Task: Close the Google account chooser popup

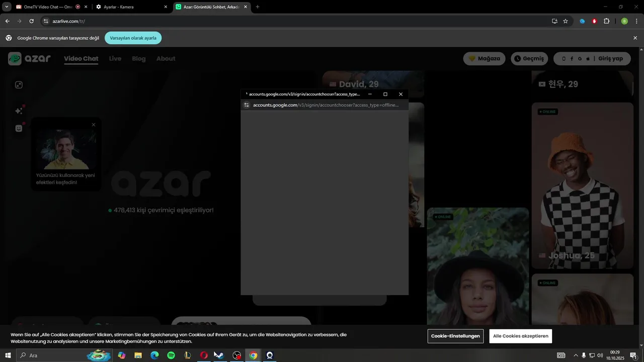Action: tap(400, 94)
